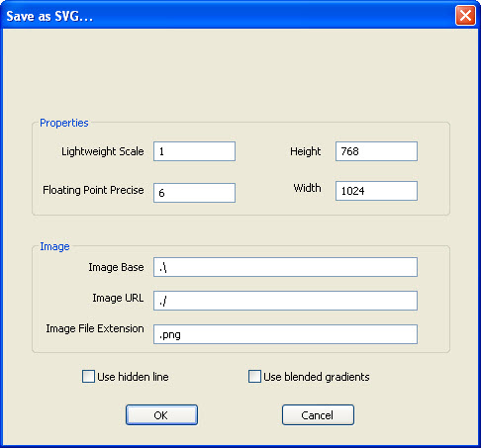Click the Cancel button
This screenshot has width=481, height=448.
318,415
